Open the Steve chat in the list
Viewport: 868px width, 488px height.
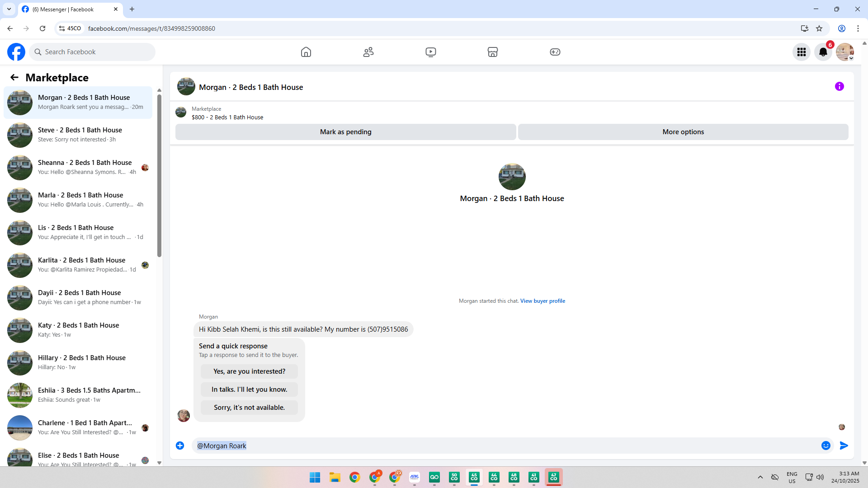[78, 135]
